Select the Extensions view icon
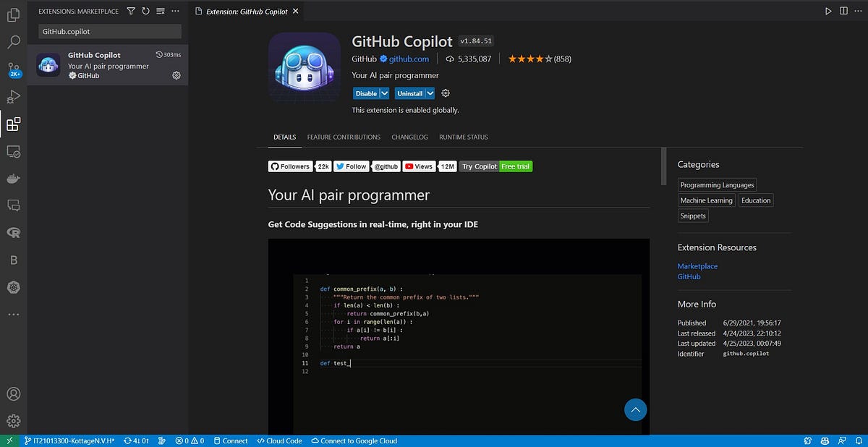The image size is (868, 447). coord(13,124)
